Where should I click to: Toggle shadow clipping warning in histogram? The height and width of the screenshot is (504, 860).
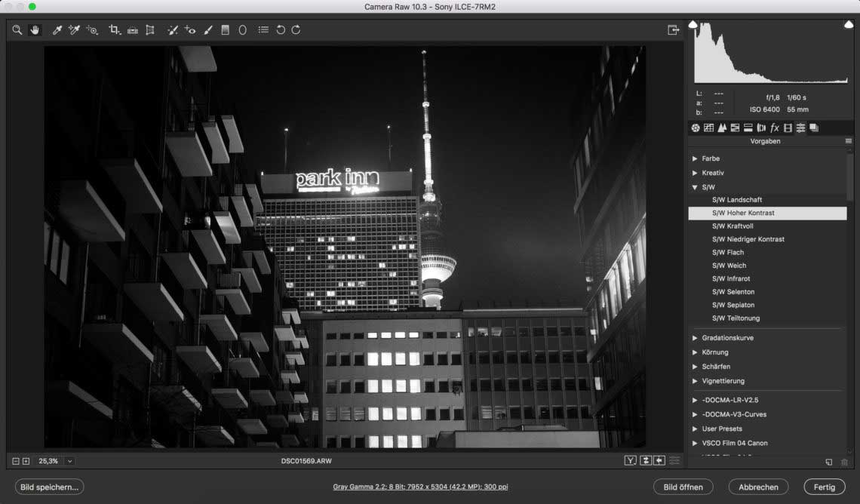click(x=693, y=25)
